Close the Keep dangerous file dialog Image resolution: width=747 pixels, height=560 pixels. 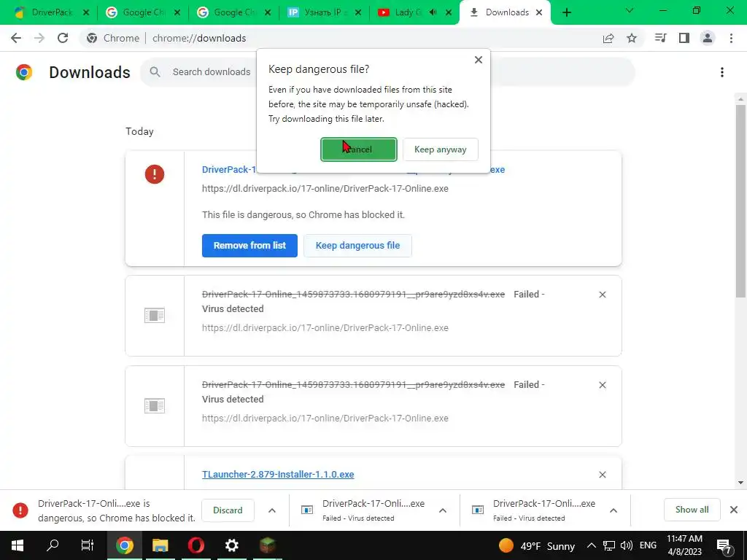(479, 60)
